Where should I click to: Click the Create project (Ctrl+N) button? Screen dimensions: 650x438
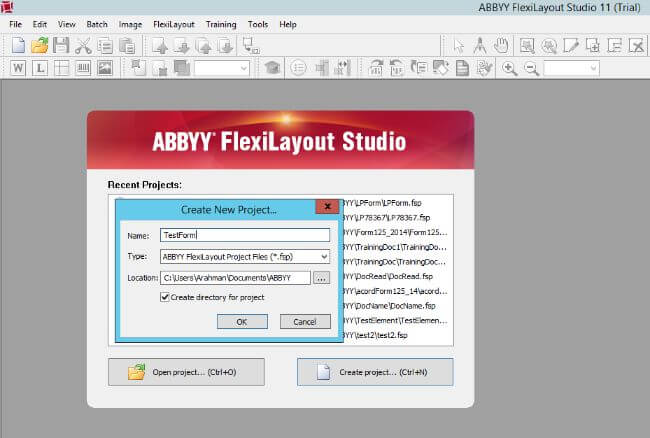pyautogui.click(x=375, y=372)
